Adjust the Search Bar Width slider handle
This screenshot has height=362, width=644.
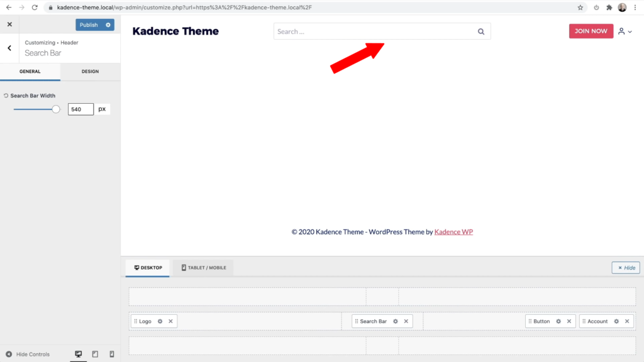pos(56,109)
